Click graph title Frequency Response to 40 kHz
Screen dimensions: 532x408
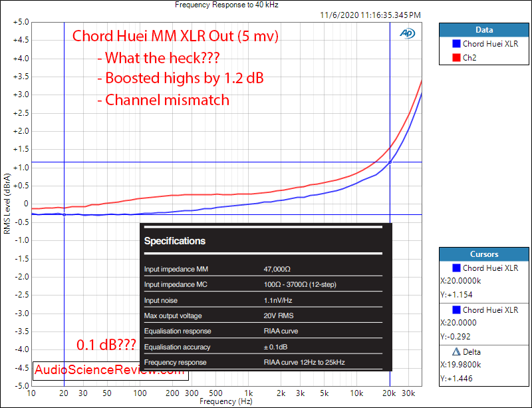(227, 5)
